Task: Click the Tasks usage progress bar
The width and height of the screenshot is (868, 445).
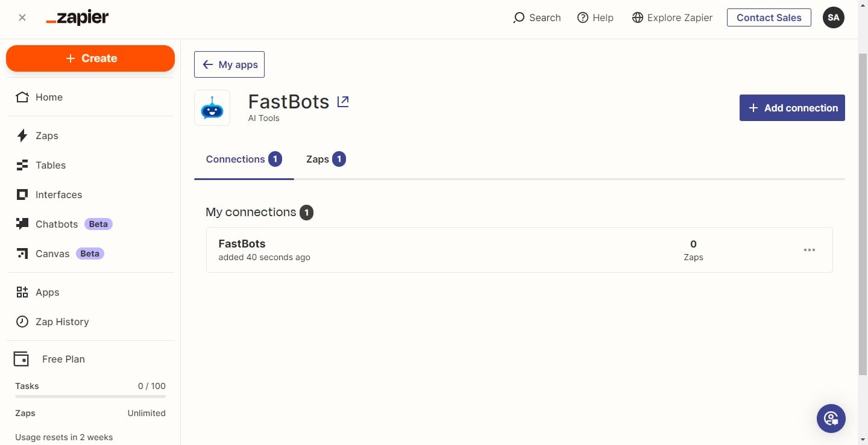Action: (90, 397)
